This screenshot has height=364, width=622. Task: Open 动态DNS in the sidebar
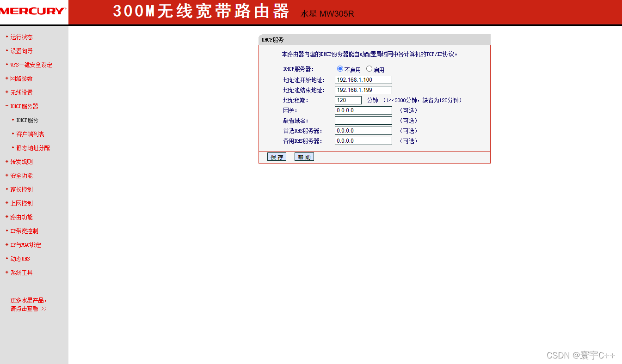tap(20, 259)
